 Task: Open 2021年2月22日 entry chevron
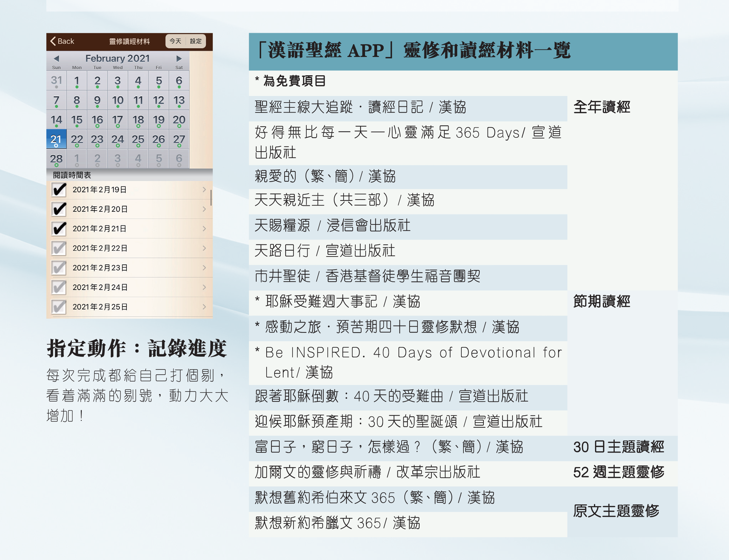click(x=204, y=248)
